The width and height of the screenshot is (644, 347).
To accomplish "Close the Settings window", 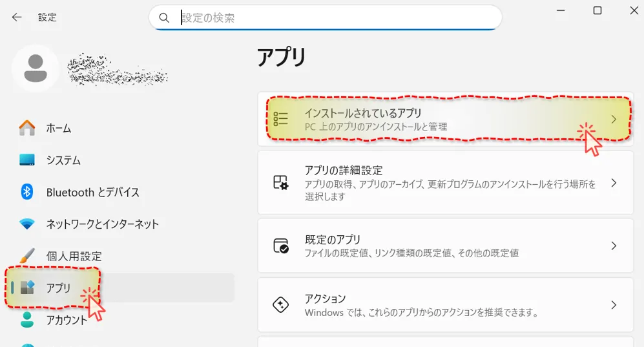I will (634, 10).
